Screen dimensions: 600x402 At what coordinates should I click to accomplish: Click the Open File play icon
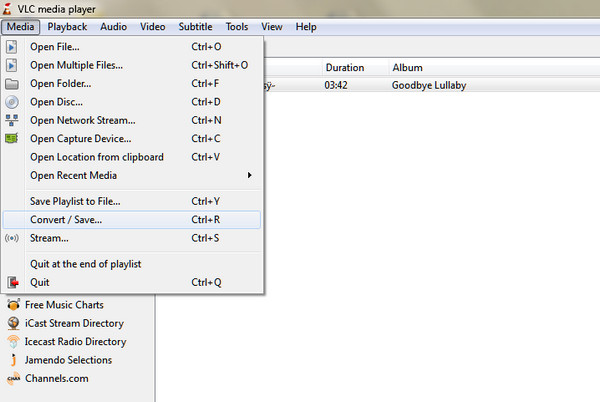pos(11,47)
